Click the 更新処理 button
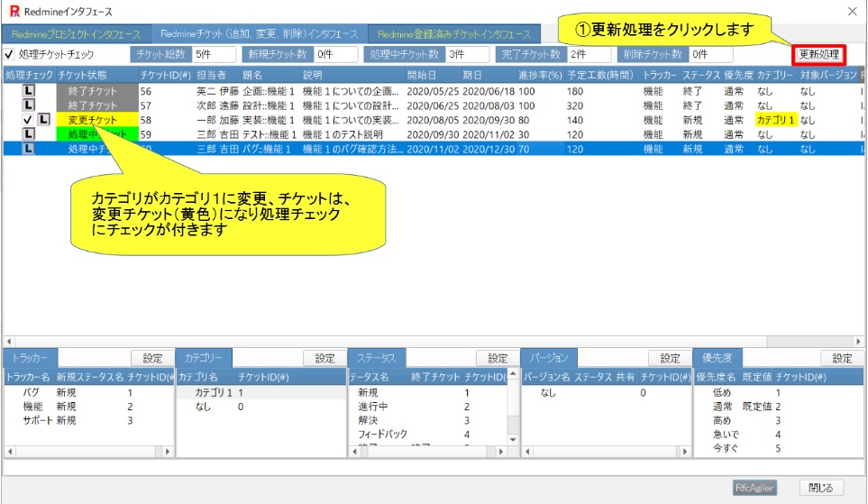Screen dimensions: 868x504 pos(818,54)
